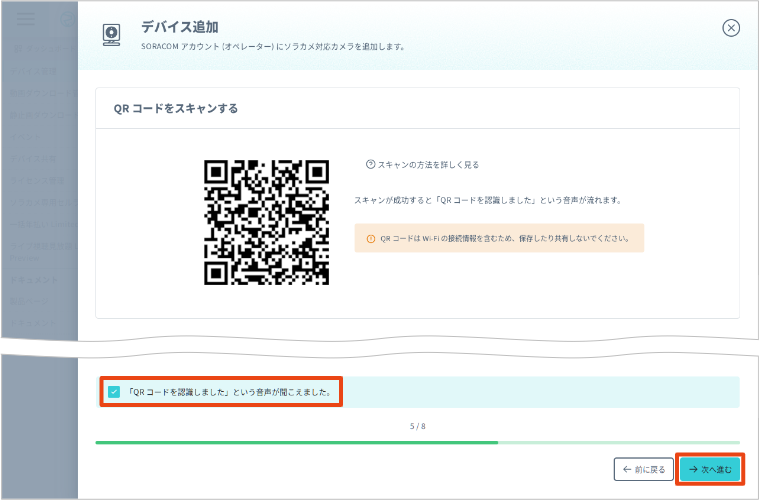The height and width of the screenshot is (500, 759).
Task: Open the hamburger menu behind the dialog
Action: [x=26, y=20]
